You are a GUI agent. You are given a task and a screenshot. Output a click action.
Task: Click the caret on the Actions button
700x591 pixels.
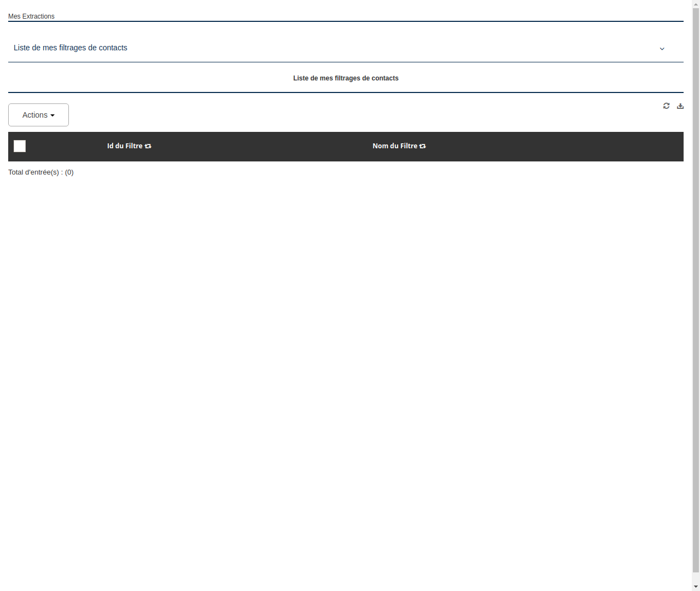click(53, 115)
